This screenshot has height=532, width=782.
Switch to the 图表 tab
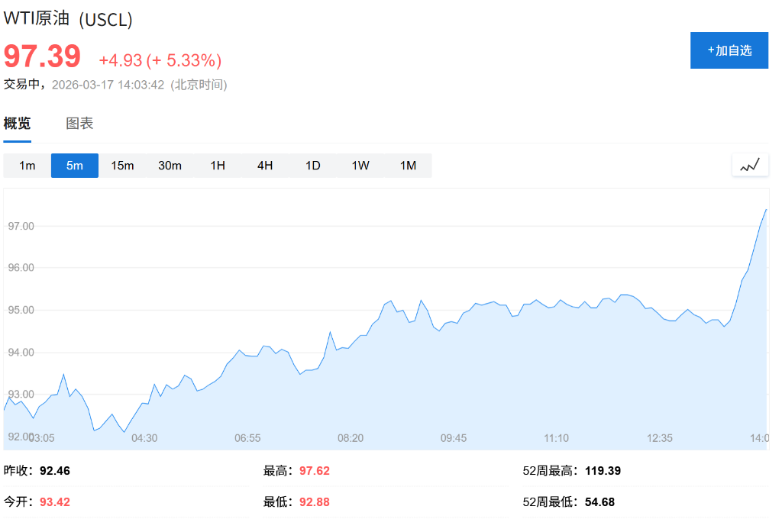coord(80,123)
